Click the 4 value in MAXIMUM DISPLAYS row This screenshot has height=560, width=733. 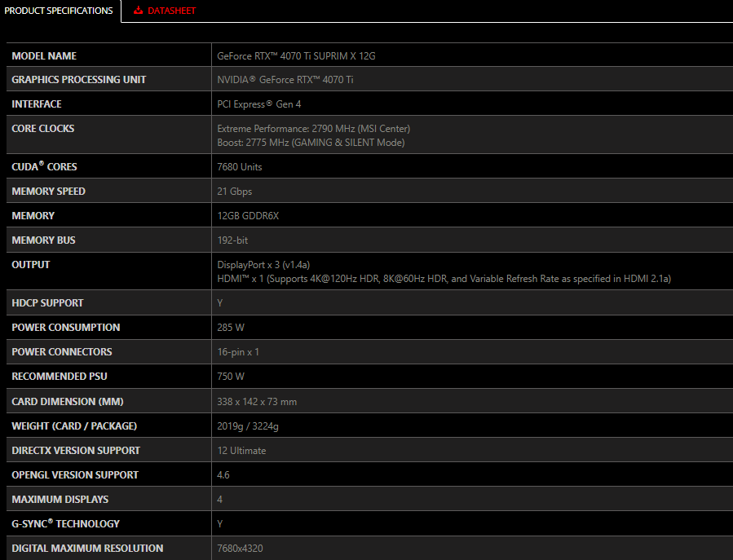(x=219, y=500)
